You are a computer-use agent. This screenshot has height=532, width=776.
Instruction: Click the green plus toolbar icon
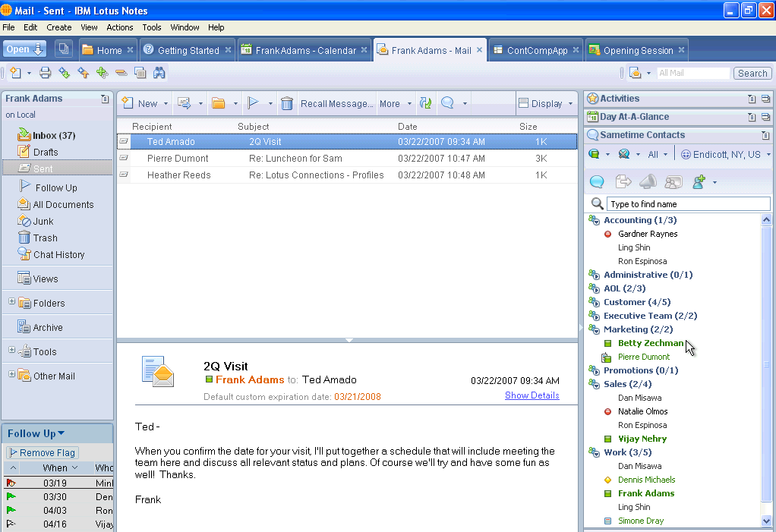click(102, 73)
